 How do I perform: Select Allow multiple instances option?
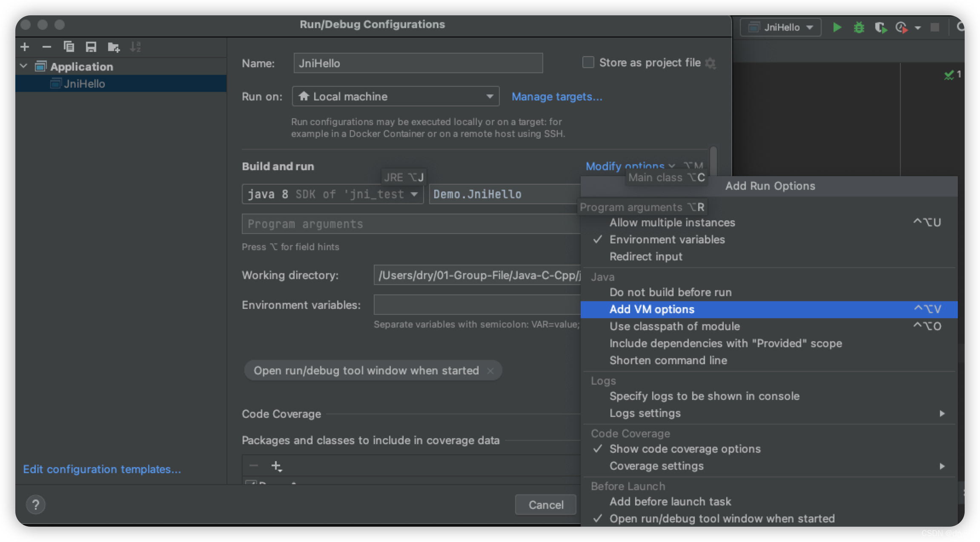coord(769,223)
